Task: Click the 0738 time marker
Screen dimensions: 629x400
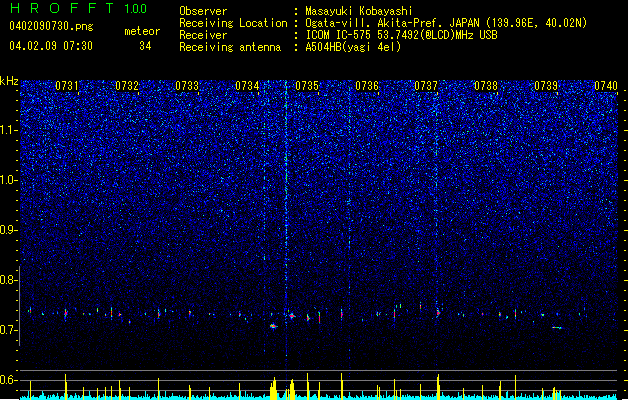Action: pyautogui.click(x=486, y=86)
